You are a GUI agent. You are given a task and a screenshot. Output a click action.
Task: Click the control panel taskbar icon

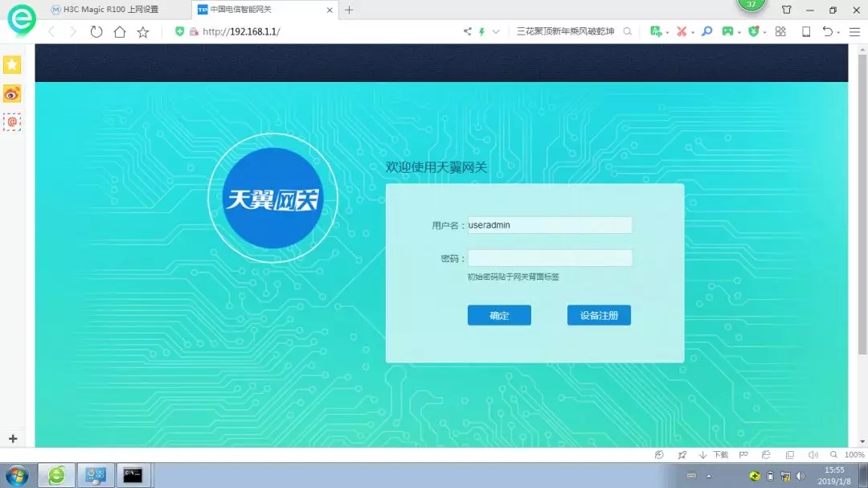click(95, 475)
